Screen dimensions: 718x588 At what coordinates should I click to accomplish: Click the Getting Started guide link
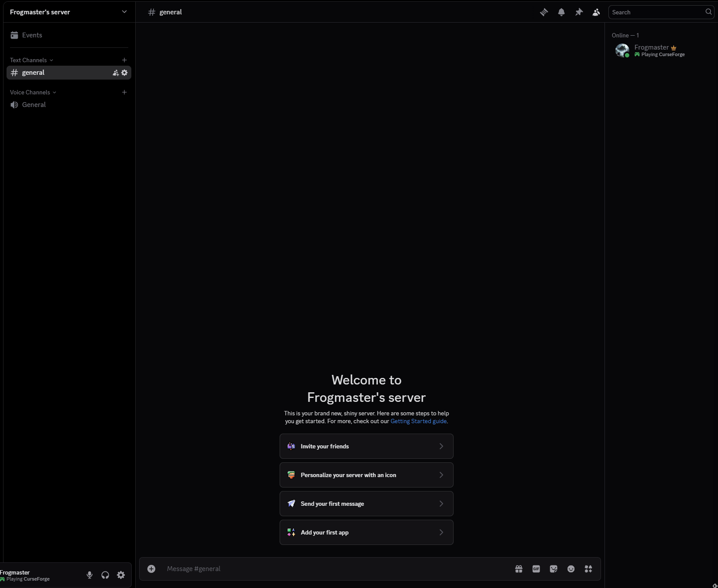418,421
